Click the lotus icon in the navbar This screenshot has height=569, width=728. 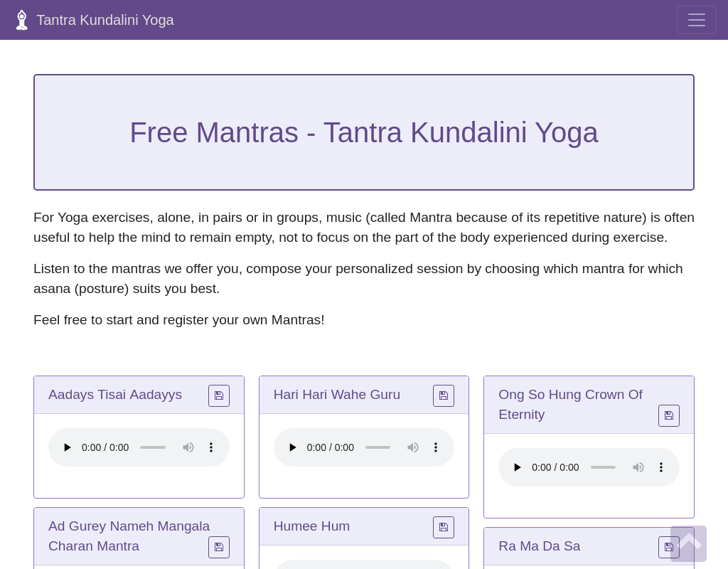21,19
